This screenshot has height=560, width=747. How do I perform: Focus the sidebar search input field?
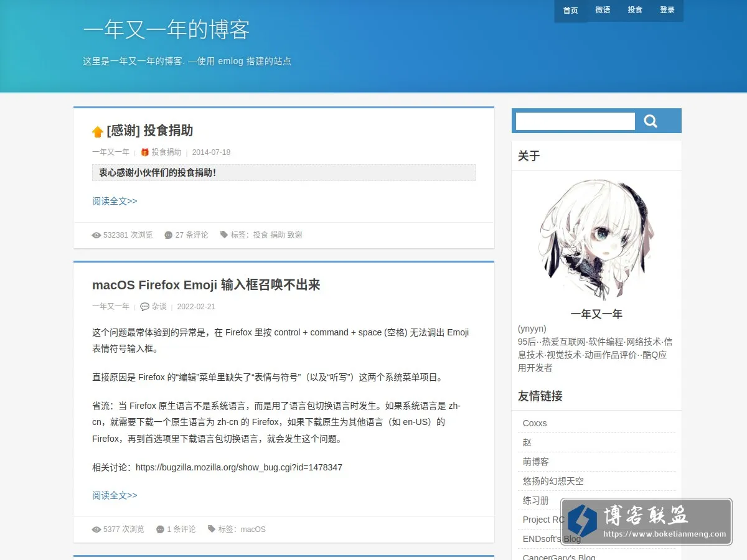point(575,121)
